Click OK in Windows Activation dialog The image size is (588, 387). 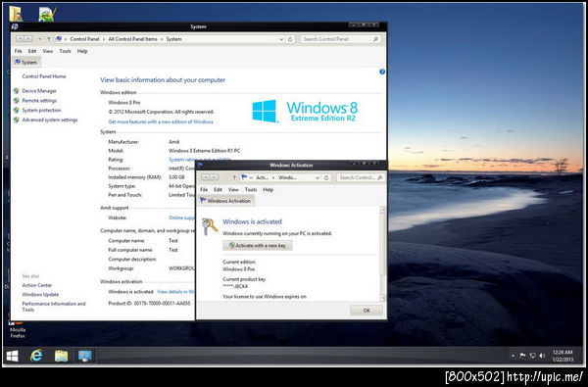point(367,311)
